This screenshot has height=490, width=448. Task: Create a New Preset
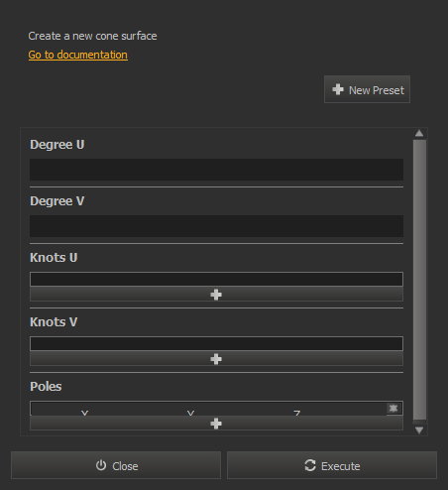click(367, 89)
